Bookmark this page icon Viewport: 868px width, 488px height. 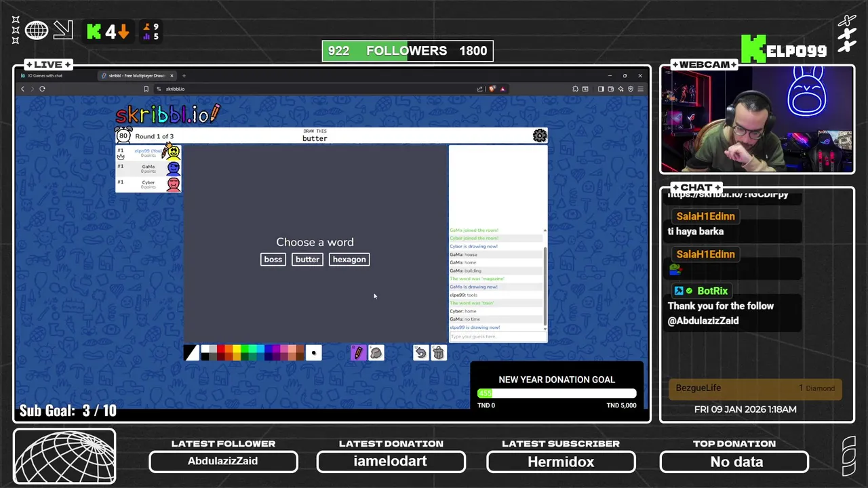(x=146, y=89)
